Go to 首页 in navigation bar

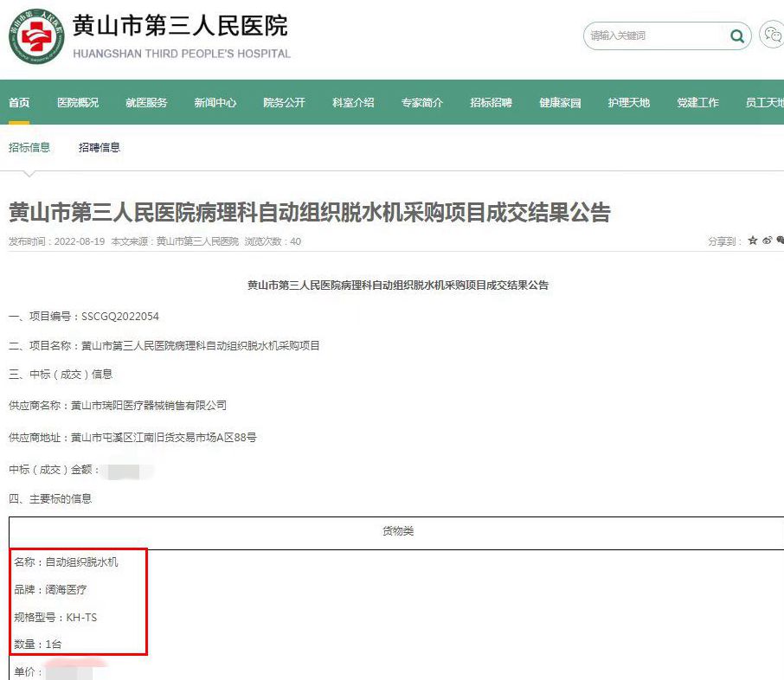pyautogui.click(x=19, y=103)
